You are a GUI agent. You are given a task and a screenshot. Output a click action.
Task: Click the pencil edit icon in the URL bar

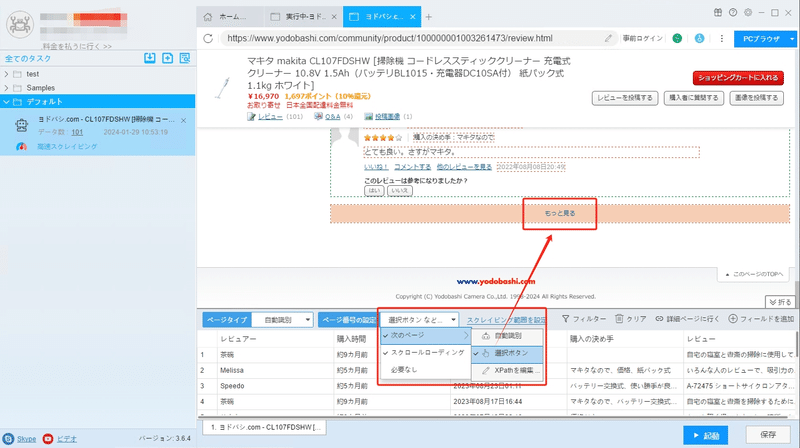click(x=608, y=38)
